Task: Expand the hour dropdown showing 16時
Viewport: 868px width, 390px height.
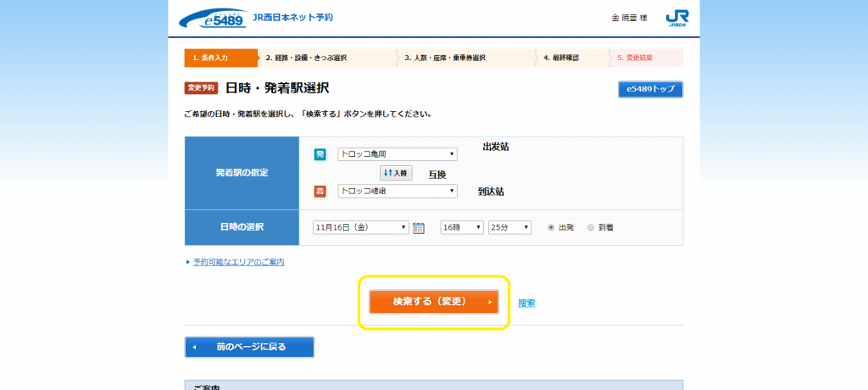Action: (x=461, y=227)
